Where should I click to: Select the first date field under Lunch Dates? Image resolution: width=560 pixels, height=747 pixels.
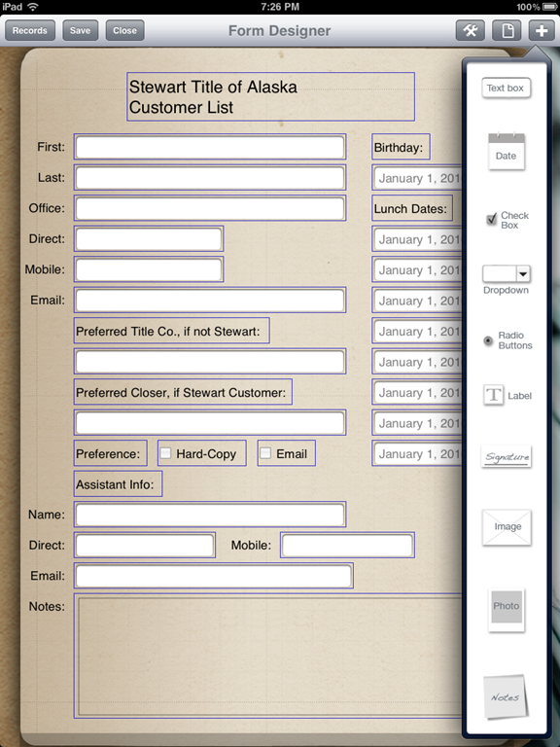(x=417, y=238)
